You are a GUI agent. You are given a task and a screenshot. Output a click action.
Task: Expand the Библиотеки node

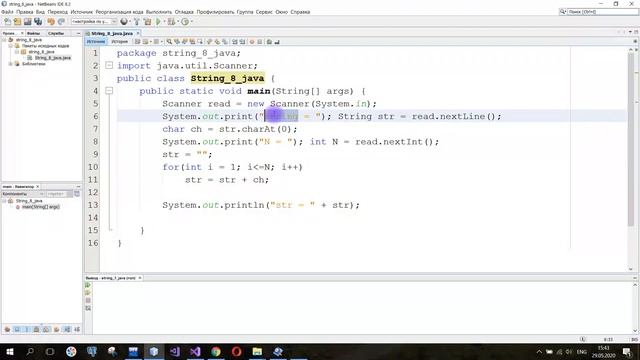11,64
